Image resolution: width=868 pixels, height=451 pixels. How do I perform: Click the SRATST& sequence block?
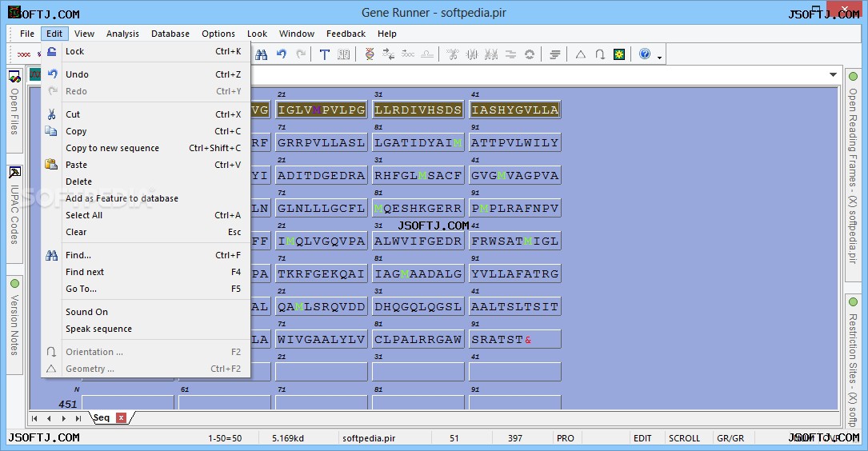[x=515, y=339]
